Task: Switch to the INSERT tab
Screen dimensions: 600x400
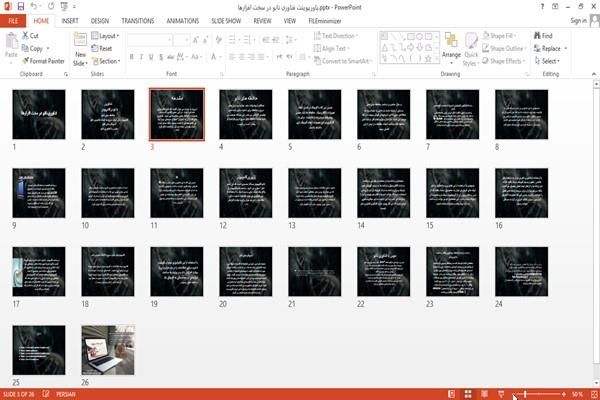Action: tap(70, 21)
